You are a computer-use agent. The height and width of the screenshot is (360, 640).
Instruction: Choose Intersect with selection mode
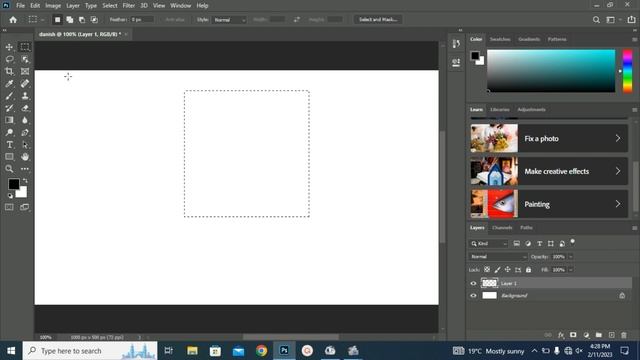point(94,20)
